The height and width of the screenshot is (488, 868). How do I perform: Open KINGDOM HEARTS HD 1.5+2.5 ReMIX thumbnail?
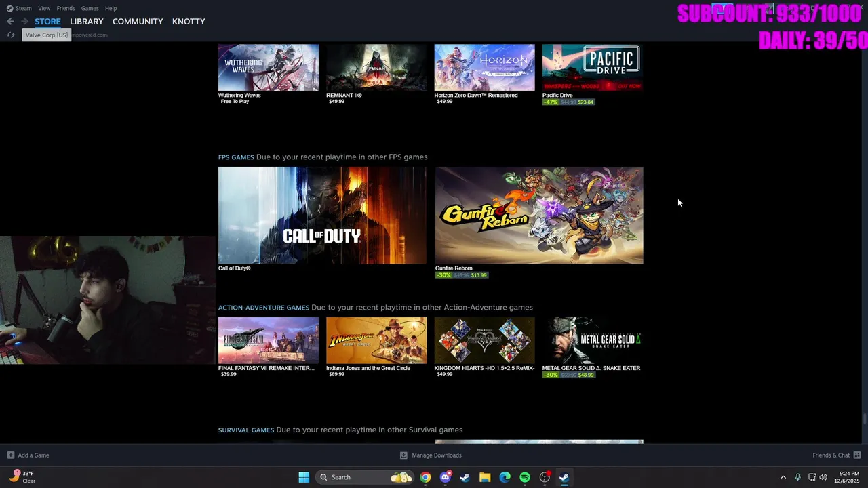coord(484,340)
